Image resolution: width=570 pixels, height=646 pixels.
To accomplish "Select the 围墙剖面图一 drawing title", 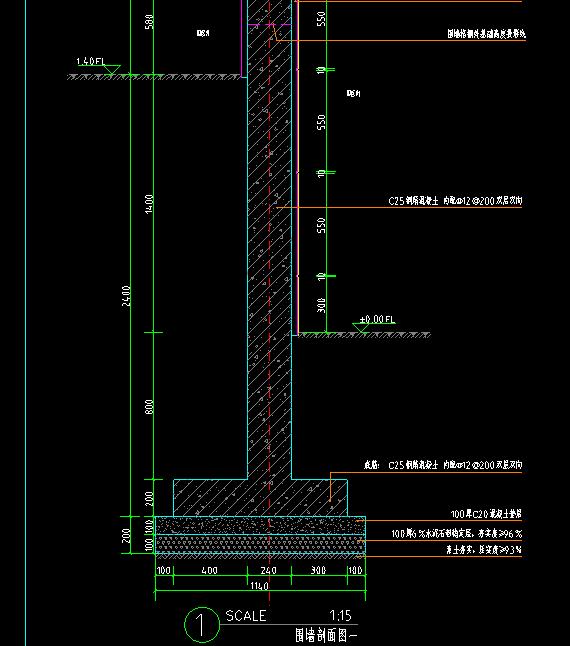I will coord(326,635).
